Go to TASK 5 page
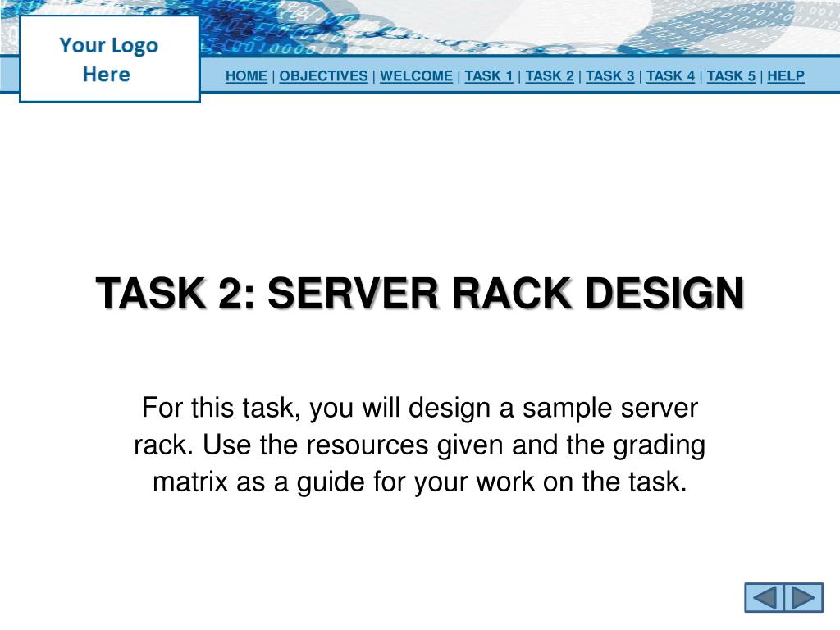This screenshot has height=630, width=840. click(731, 76)
